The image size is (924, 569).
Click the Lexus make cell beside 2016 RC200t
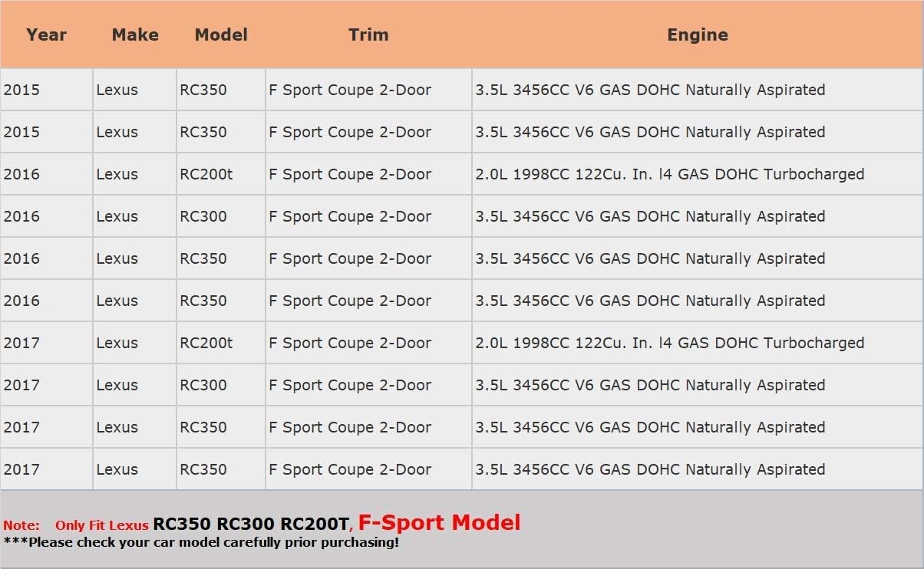[x=117, y=174]
